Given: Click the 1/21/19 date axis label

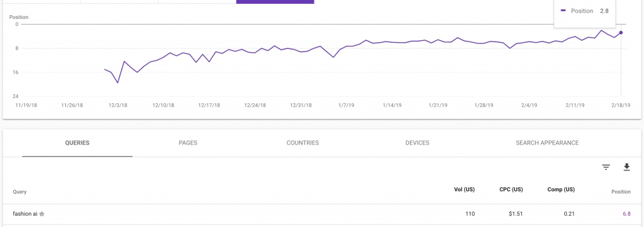Looking at the screenshot, I should [438, 105].
